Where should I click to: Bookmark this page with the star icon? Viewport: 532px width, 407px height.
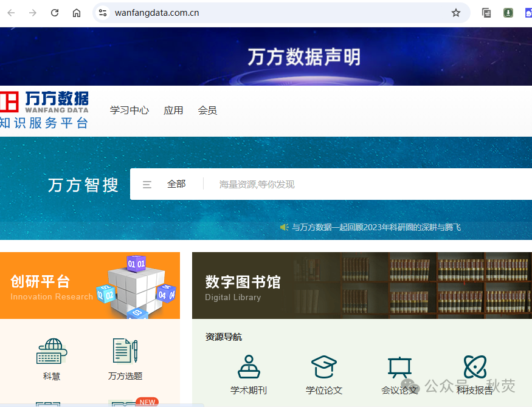pos(455,13)
